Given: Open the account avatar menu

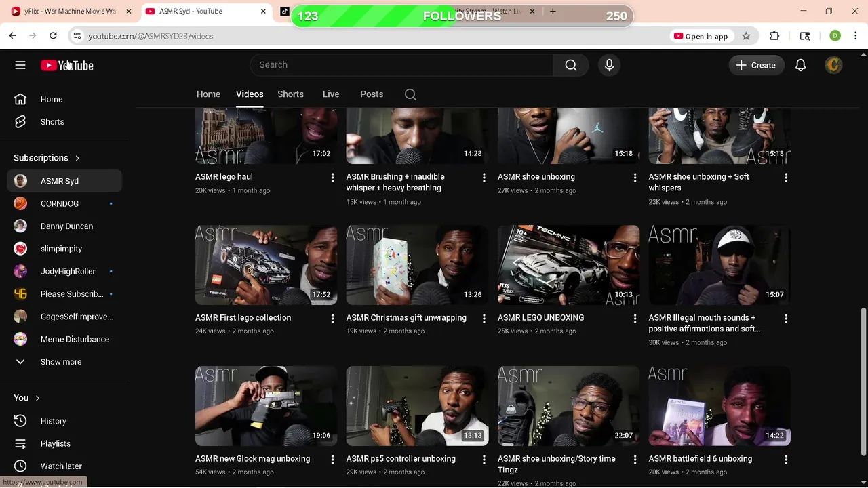Looking at the screenshot, I should click(x=833, y=65).
